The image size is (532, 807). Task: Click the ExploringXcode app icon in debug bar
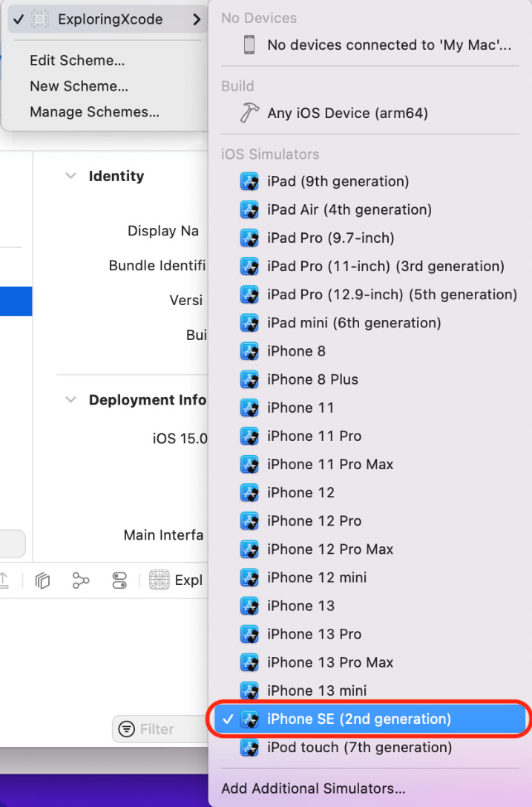click(x=159, y=580)
